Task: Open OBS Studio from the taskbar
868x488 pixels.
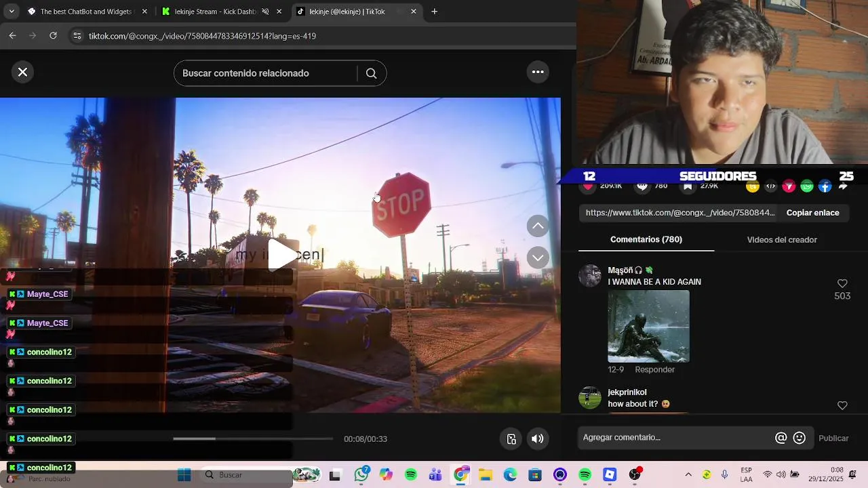Action: coord(634,475)
